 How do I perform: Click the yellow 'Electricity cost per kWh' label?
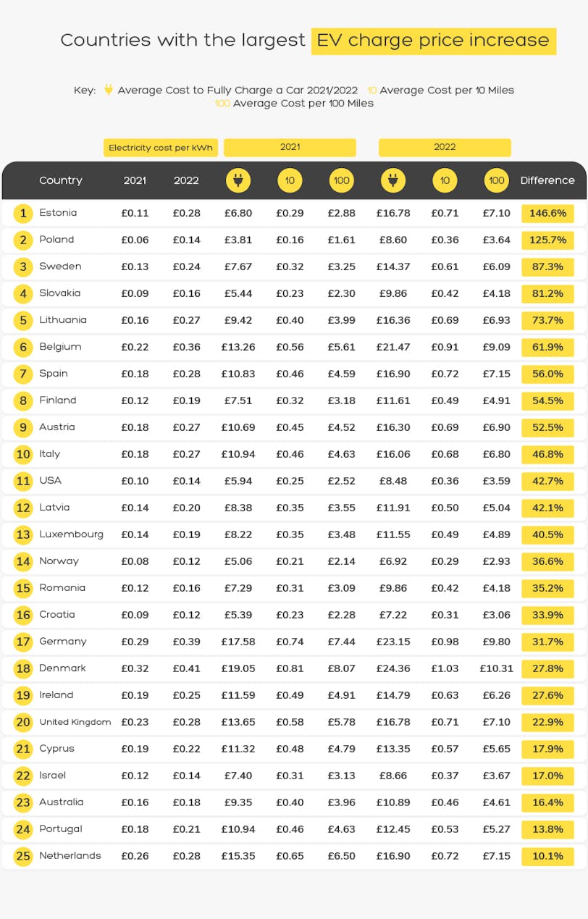[161, 148]
